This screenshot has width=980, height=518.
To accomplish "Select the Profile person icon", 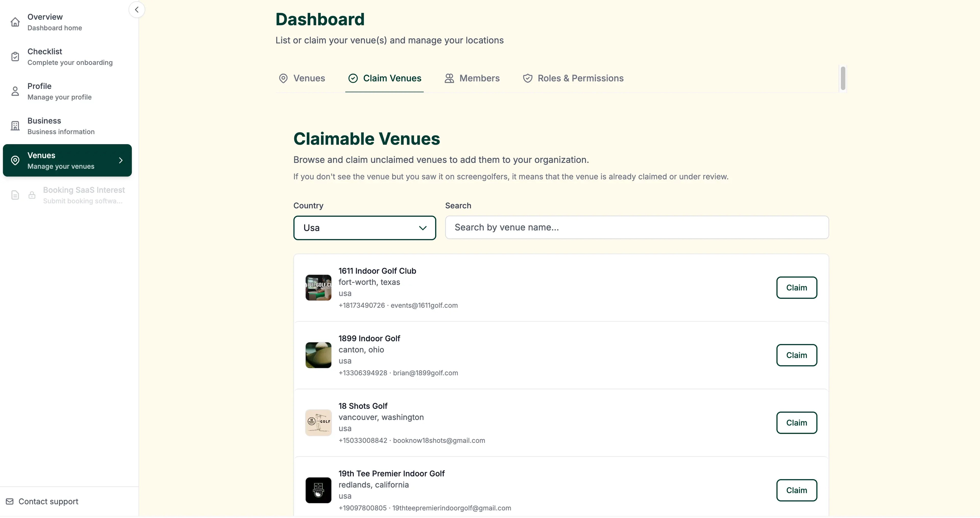I will coord(15,91).
